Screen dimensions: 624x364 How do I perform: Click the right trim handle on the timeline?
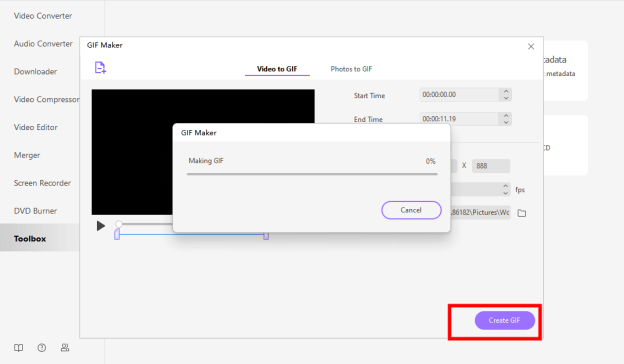(x=266, y=236)
